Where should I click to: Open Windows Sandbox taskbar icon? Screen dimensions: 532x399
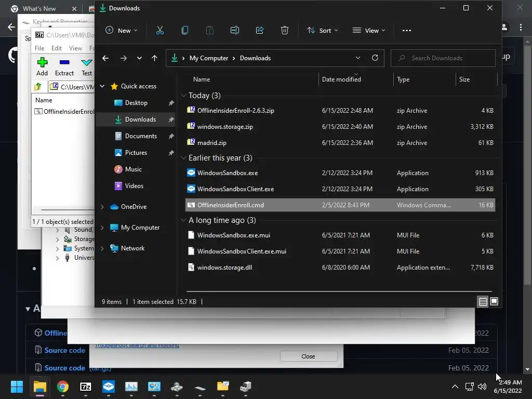(109, 387)
